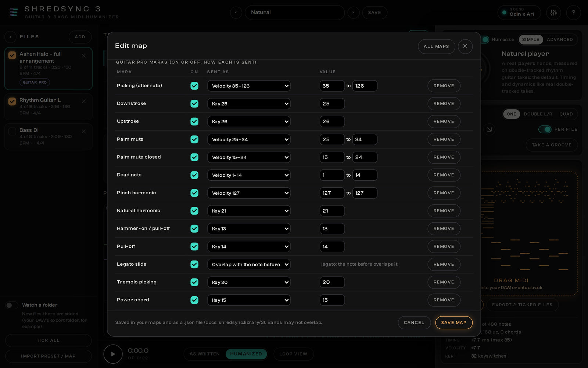Switch on Watch a folder toggle
Viewport: 588px width, 368px height.
pyautogui.click(x=12, y=305)
